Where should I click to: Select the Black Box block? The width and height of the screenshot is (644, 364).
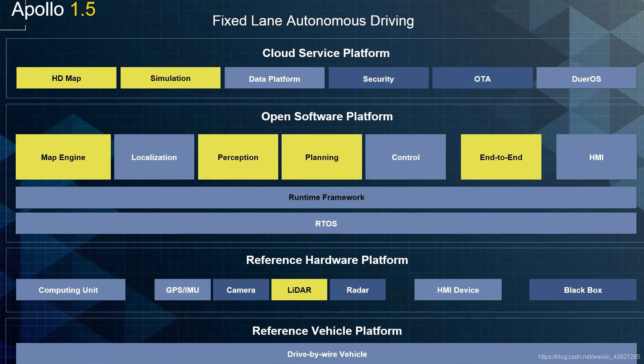583,290
